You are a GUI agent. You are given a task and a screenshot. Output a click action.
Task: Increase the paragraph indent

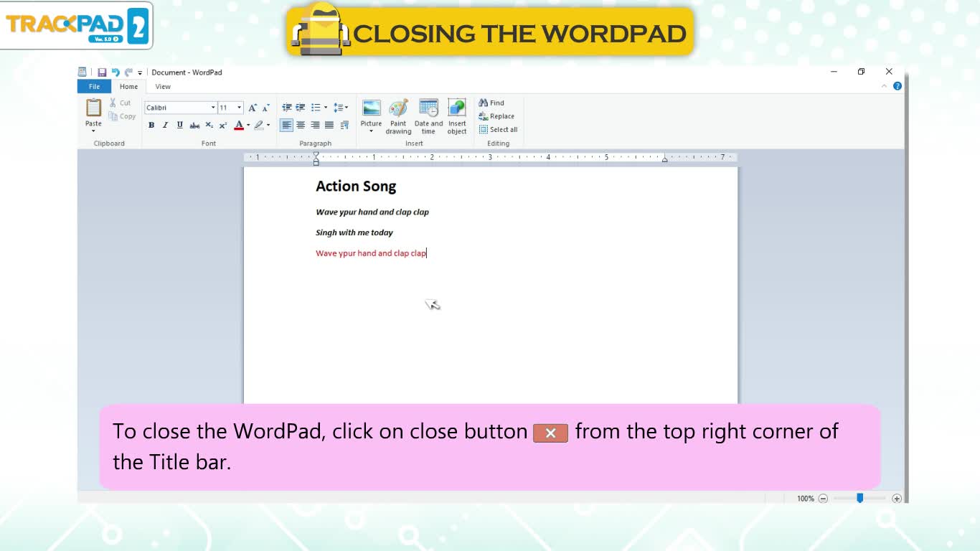tap(301, 108)
